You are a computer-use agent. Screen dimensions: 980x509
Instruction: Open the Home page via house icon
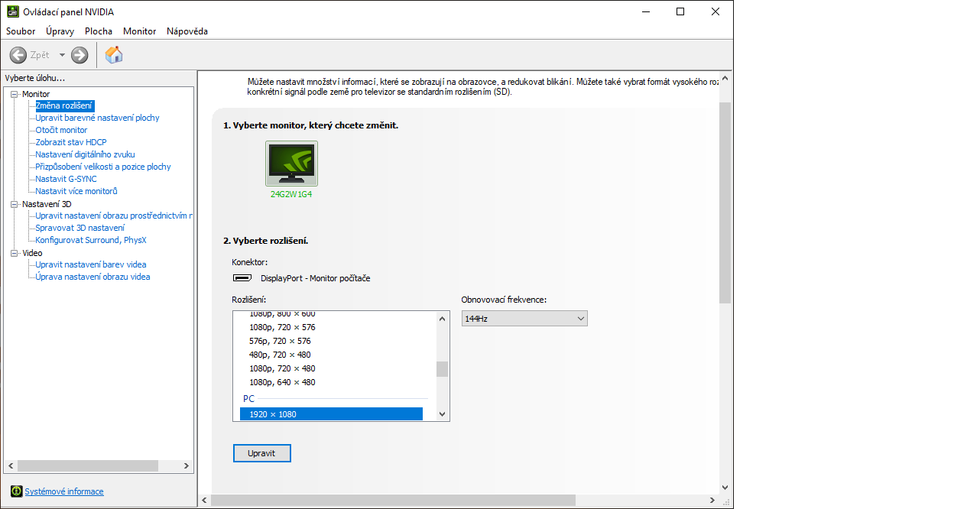coord(114,54)
